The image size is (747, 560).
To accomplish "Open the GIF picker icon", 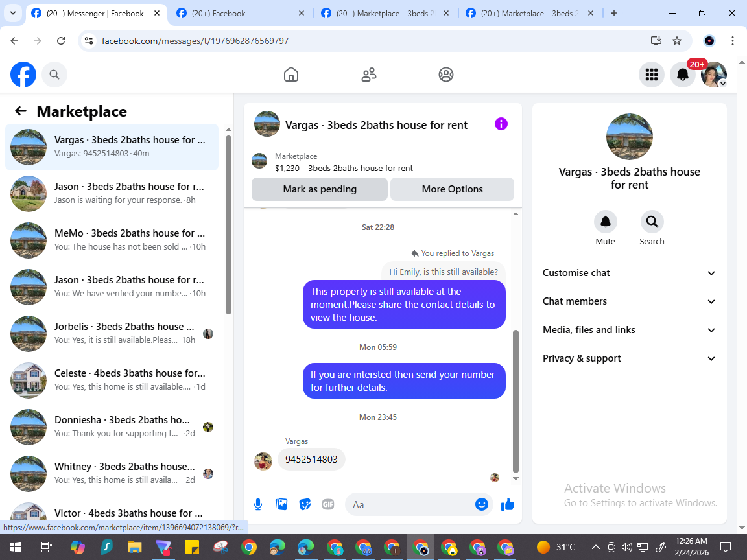I will pos(327,504).
